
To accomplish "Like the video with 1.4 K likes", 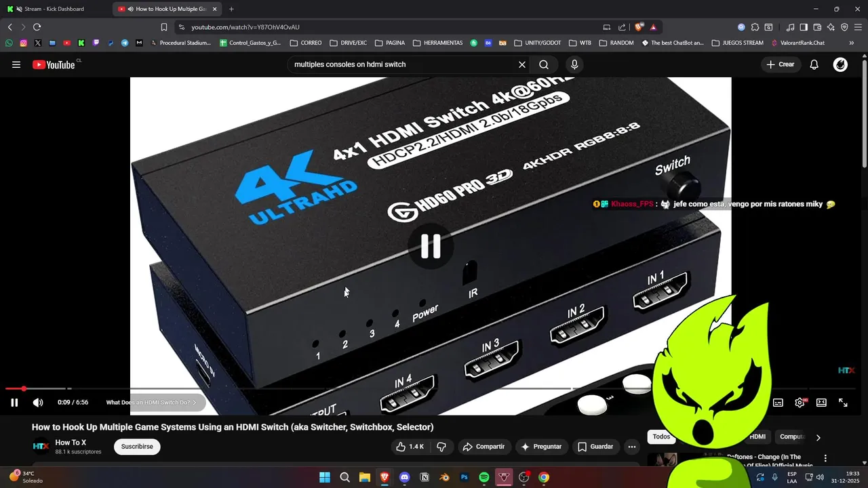I will [x=410, y=447].
